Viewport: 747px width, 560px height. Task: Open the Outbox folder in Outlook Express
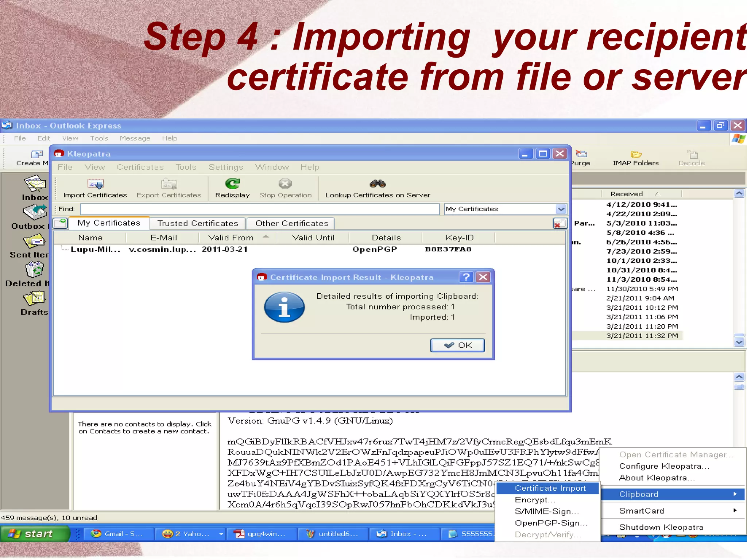(35, 217)
